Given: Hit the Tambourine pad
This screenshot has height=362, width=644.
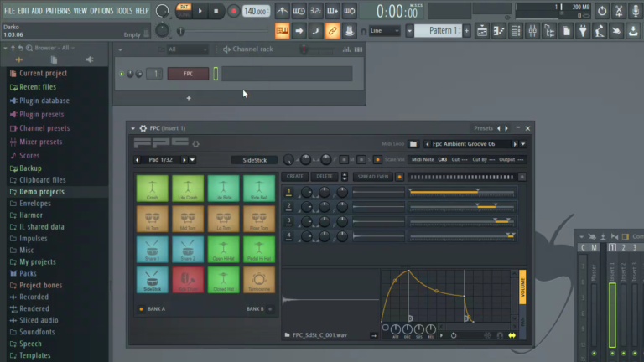Looking at the screenshot, I should 258,279.
